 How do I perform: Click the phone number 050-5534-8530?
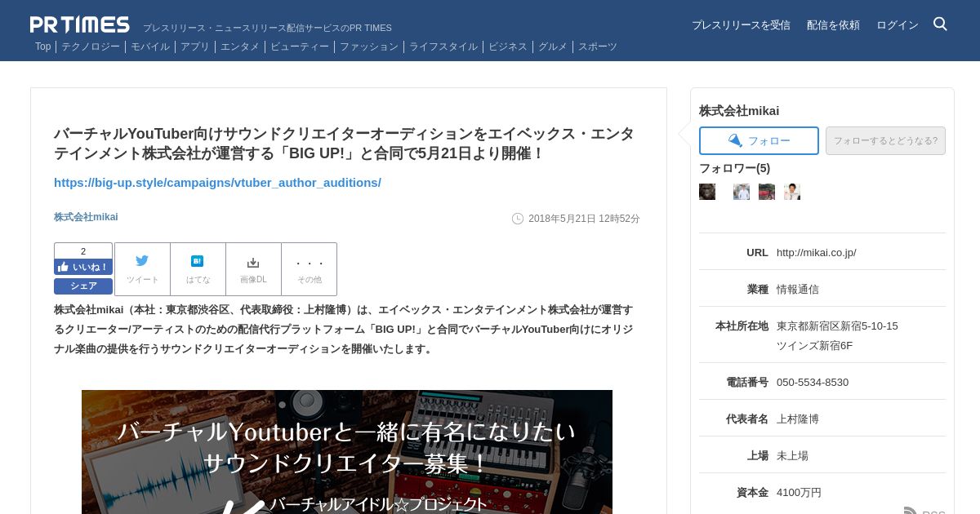[x=813, y=382]
